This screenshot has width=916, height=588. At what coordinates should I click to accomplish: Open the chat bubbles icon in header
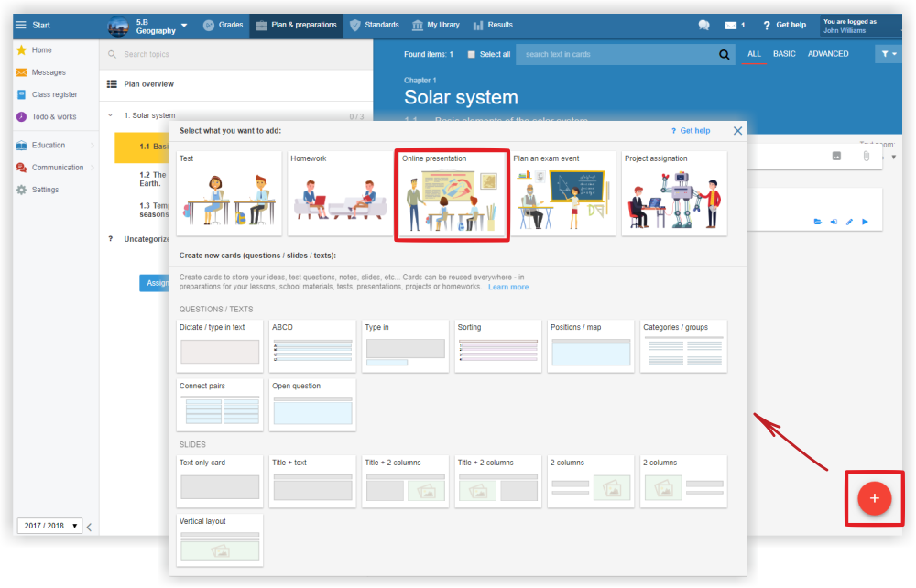pos(703,25)
